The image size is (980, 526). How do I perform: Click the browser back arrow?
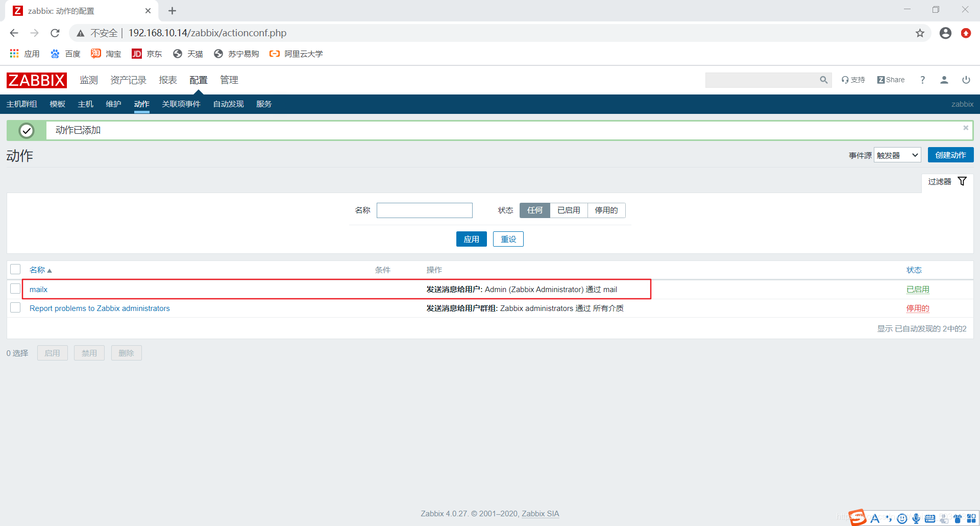(14, 33)
